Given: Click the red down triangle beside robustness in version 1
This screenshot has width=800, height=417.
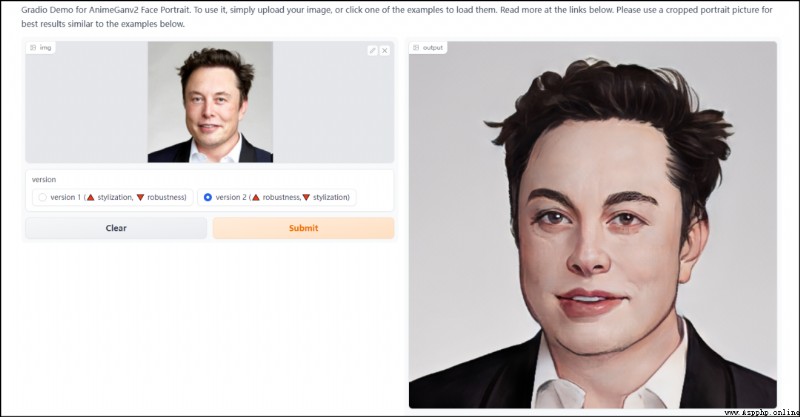Looking at the screenshot, I should 140,198.
